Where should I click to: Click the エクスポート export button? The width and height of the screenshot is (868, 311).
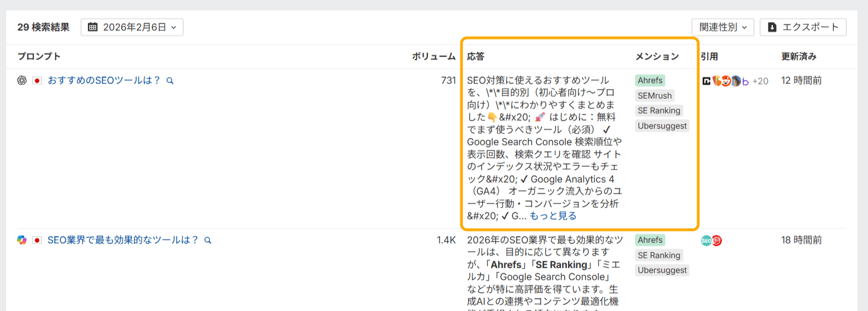(803, 27)
